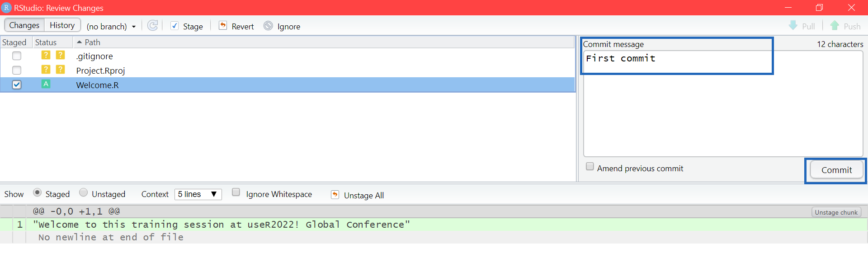Click the added status icon for Welcome.R

[x=46, y=84]
